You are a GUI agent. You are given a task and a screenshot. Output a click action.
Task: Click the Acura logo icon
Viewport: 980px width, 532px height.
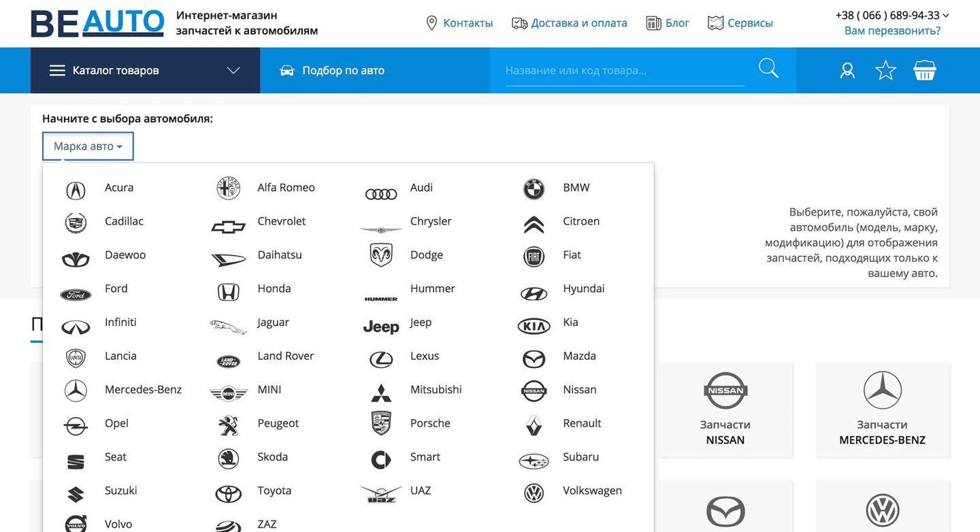76,190
